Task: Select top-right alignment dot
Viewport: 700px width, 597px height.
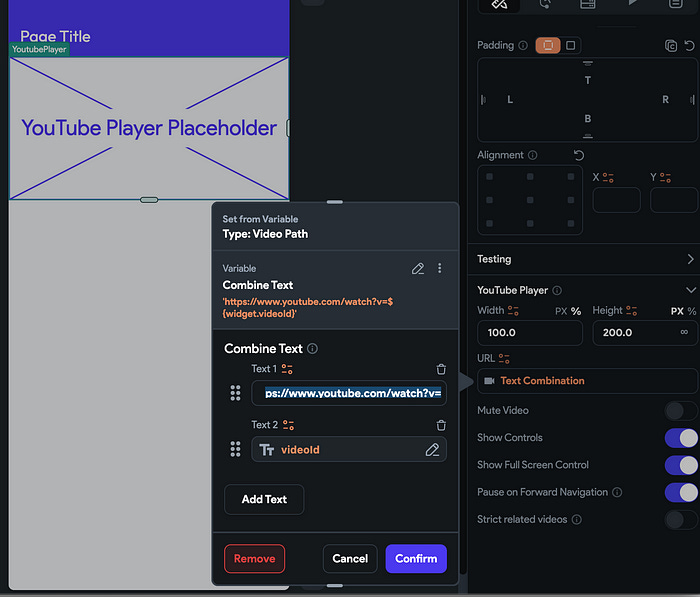Action: click(571, 177)
